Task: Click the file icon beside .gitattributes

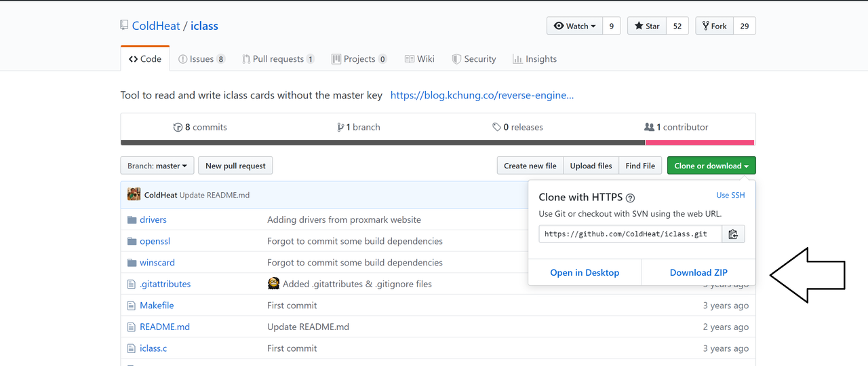Action: [132, 284]
